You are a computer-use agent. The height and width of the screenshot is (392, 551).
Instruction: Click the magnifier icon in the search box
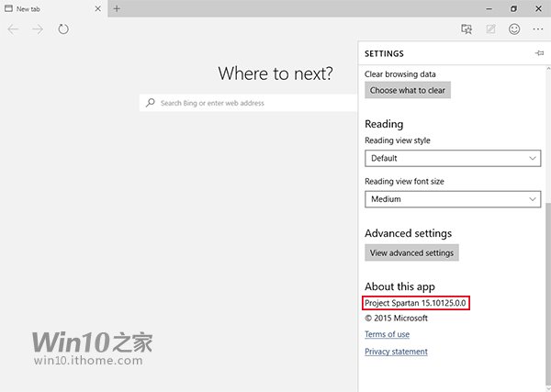(x=151, y=103)
